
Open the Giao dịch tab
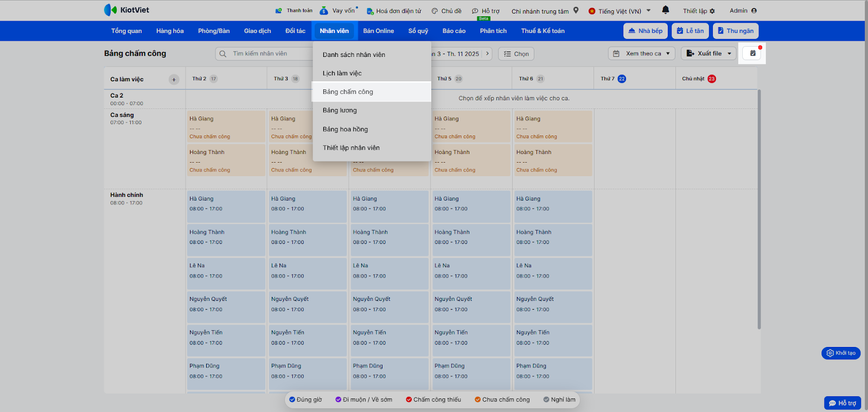tap(257, 31)
